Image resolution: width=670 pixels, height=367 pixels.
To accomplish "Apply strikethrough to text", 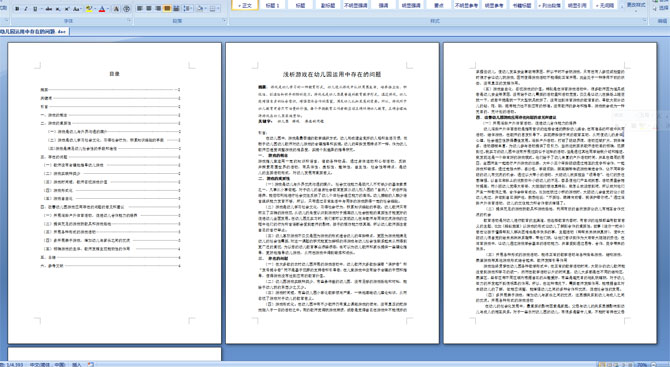I will 48,9.
